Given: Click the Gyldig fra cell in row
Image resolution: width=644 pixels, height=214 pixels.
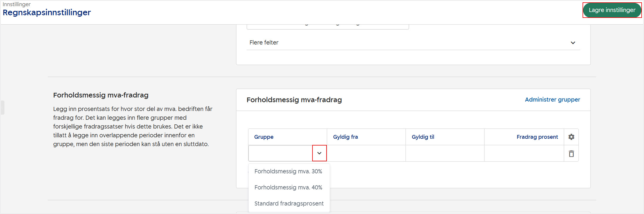Looking at the screenshot, I should point(366,153).
